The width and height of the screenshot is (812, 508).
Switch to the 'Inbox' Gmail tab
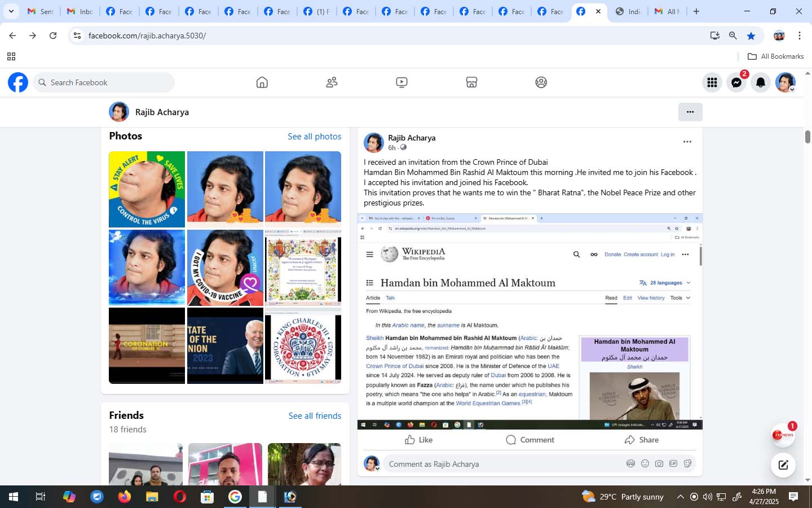pyautogui.click(x=80, y=11)
